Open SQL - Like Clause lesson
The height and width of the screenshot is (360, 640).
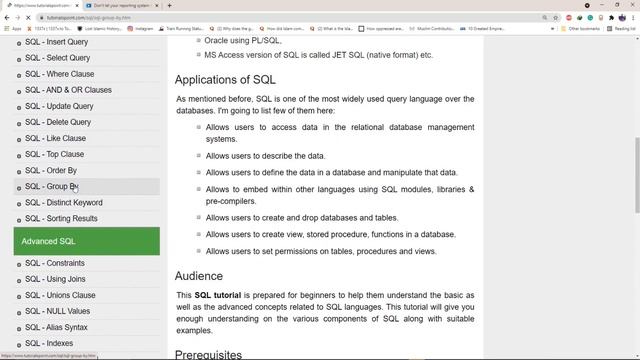coord(56,138)
